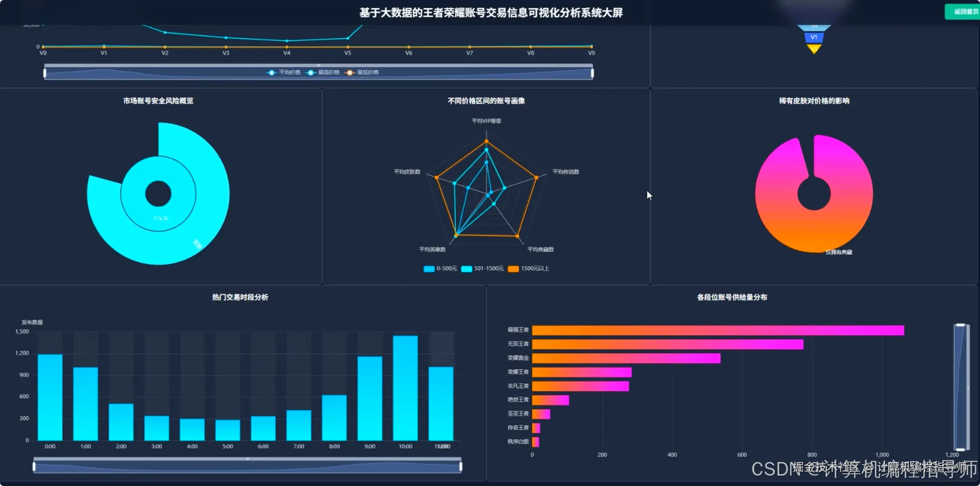Toggle the 1500元以上 radar legend
The image size is (980, 486).
tap(529, 269)
